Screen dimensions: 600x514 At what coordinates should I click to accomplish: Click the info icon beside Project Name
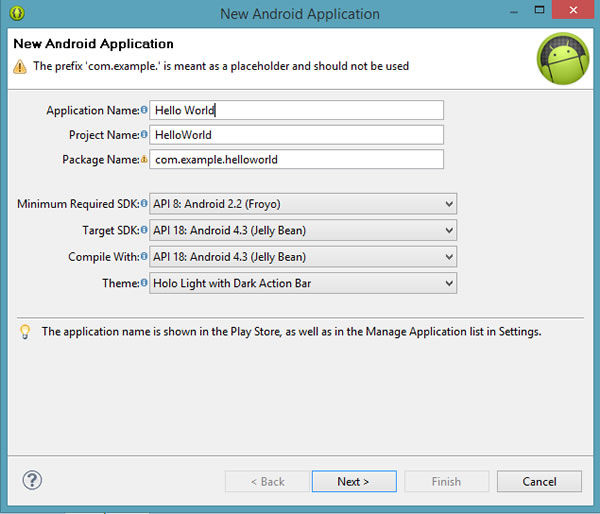144,134
